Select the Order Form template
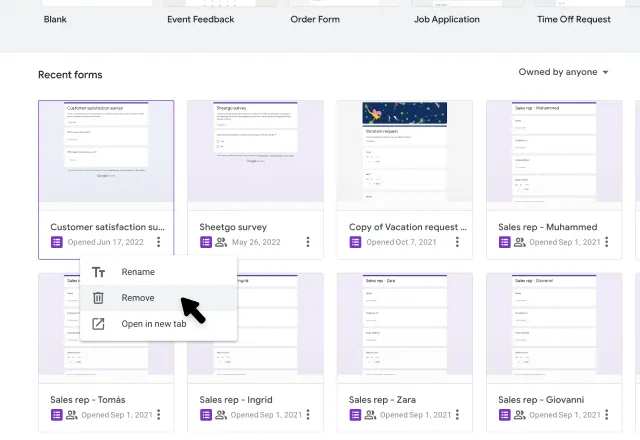The width and height of the screenshot is (640, 440). pyautogui.click(x=315, y=19)
